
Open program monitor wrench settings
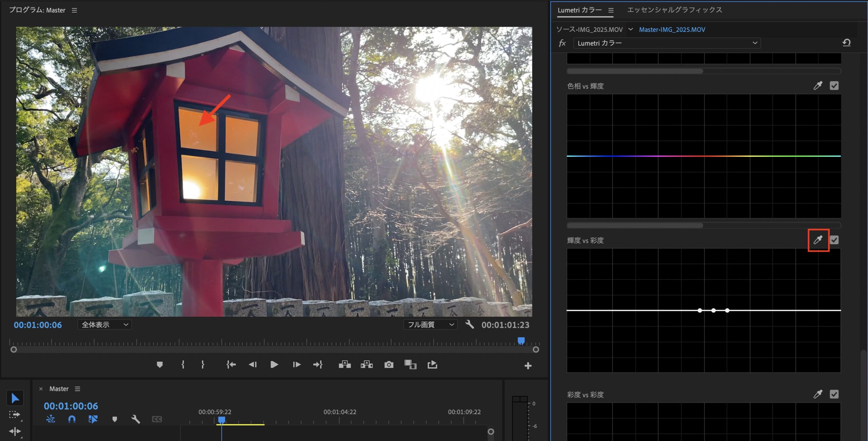[x=470, y=324]
